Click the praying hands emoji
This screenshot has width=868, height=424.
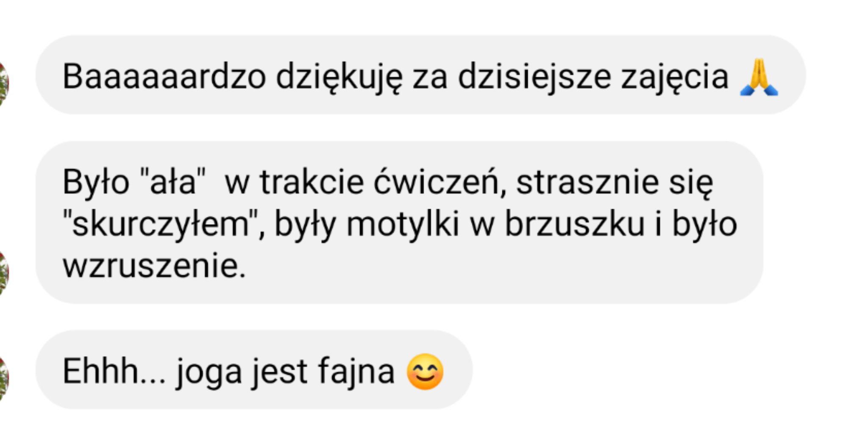(759, 77)
